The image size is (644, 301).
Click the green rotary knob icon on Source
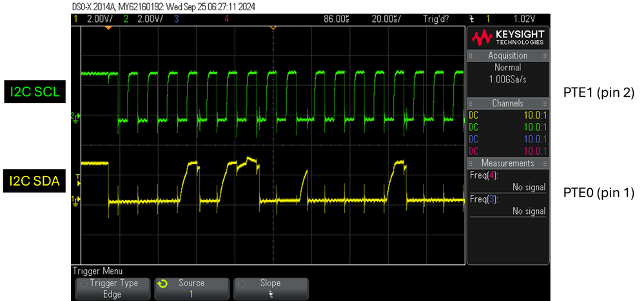point(164,284)
